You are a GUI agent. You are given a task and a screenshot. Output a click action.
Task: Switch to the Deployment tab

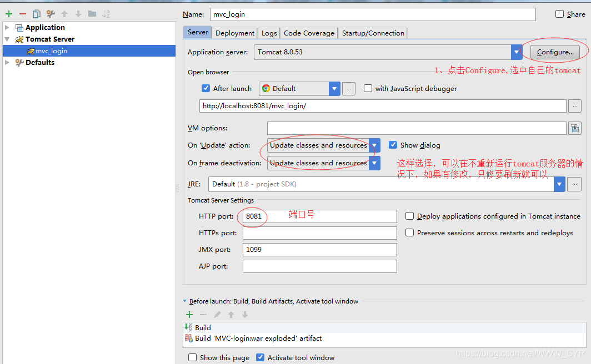tap(235, 33)
